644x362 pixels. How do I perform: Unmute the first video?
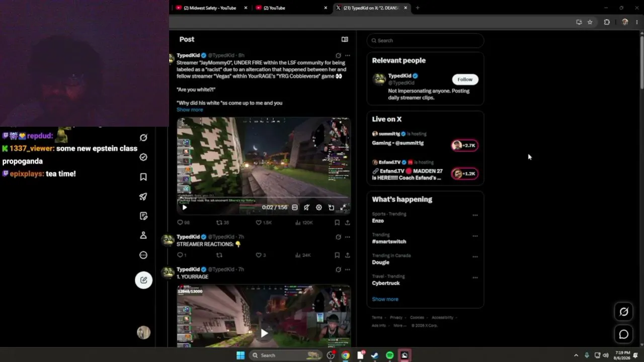[x=306, y=207]
